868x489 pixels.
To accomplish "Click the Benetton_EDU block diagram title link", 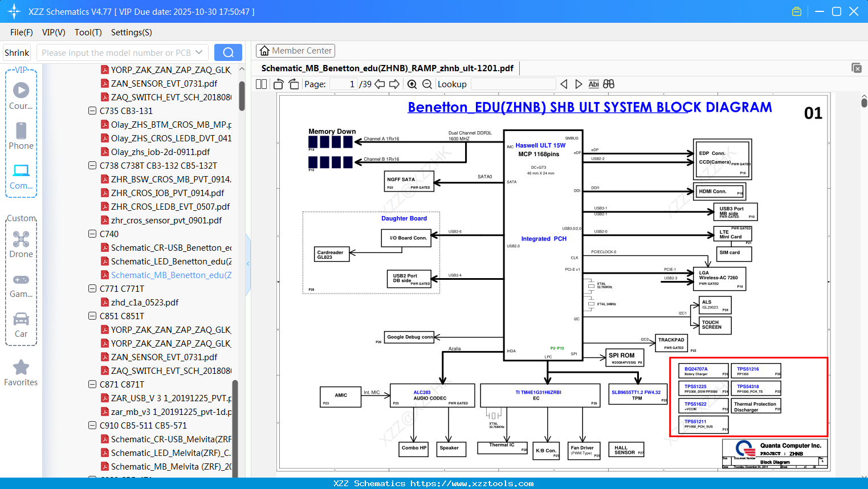I will [590, 107].
